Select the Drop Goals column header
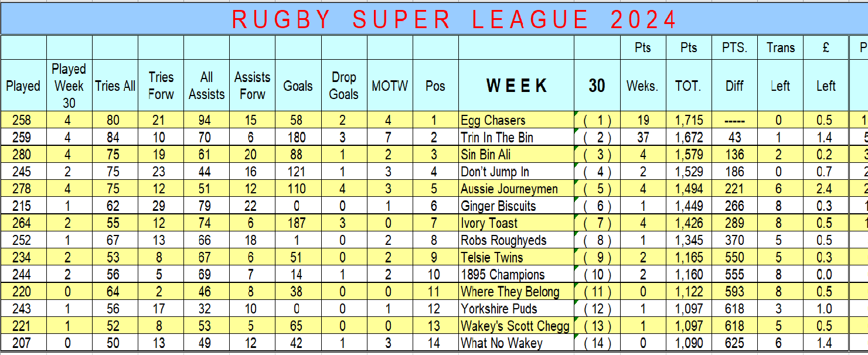Image resolution: width=868 pixels, height=355 pixels. click(x=344, y=86)
